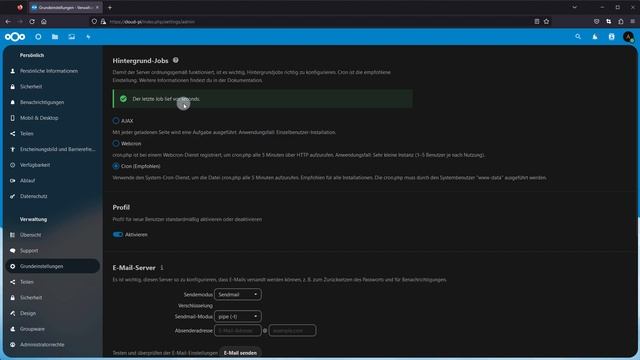
Task: Open the browser extensions icon
Action: pyautogui.click(x=621, y=22)
